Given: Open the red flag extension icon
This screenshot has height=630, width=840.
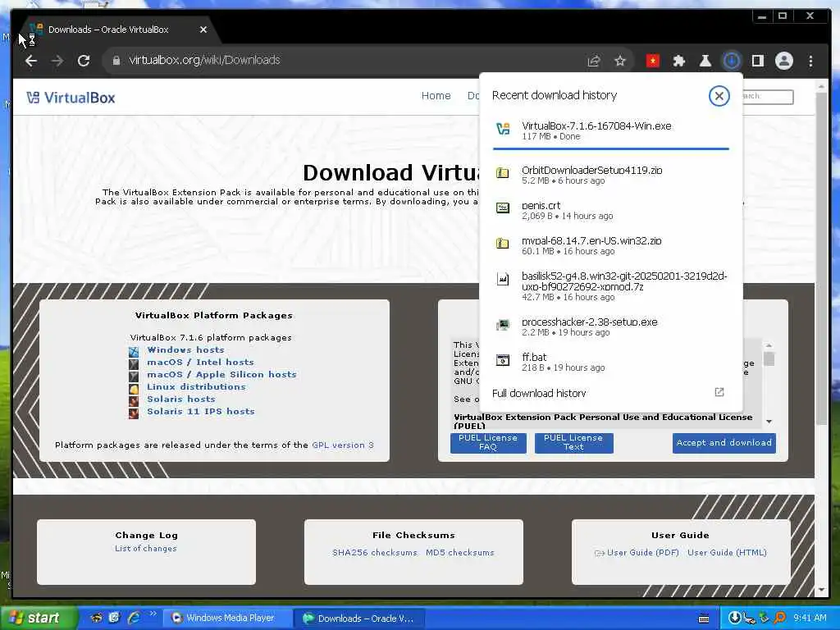Looking at the screenshot, I should (652, 61).
